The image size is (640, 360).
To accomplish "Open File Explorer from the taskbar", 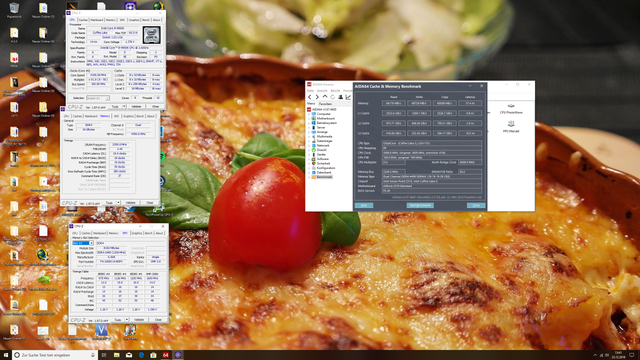I will 116,355.
